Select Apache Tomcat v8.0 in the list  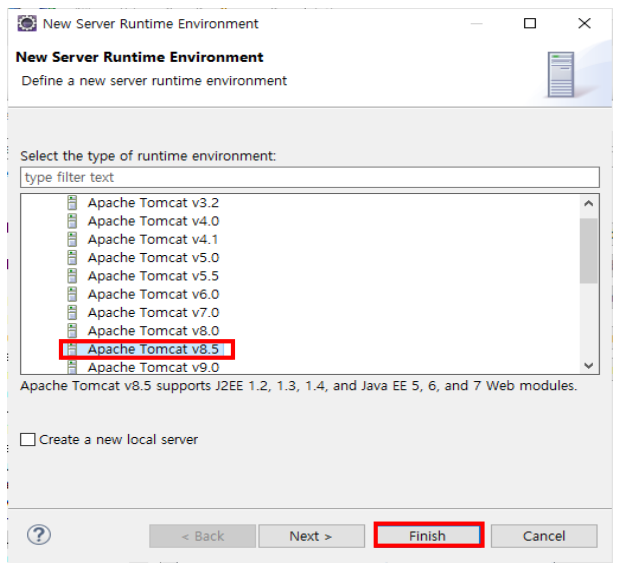point(153,331)
